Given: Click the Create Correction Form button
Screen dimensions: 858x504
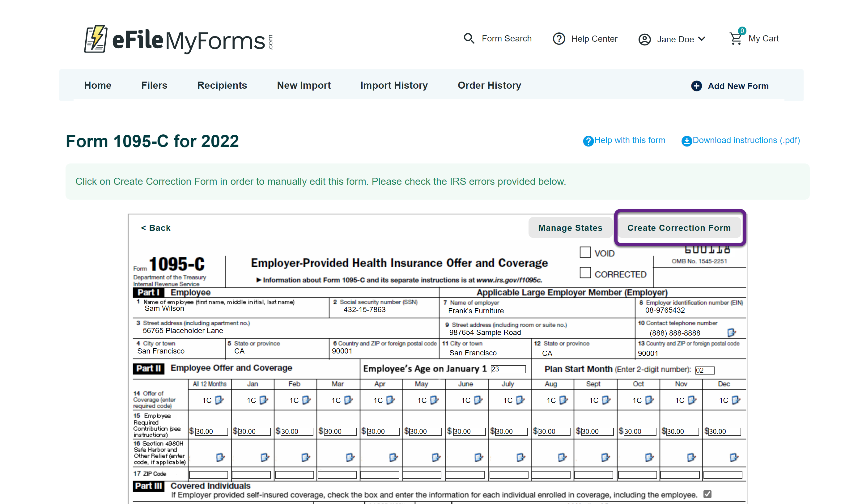Looking at the screenshot, I should (679, 227).
